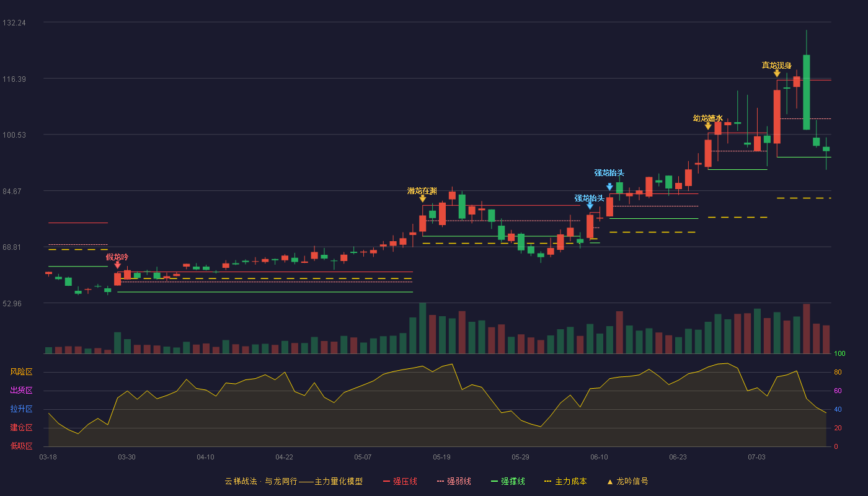Image resolution: width=868 pixels, height=496 pixels.
Task: Click the 05-19 date axis label
Action: click(x=441, y=457)
